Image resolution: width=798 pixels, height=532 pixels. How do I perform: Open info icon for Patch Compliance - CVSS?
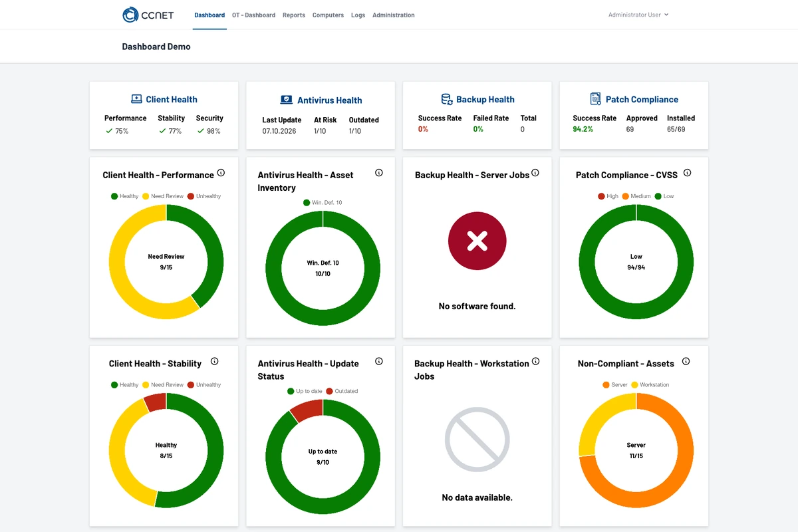tap(688, 173)
